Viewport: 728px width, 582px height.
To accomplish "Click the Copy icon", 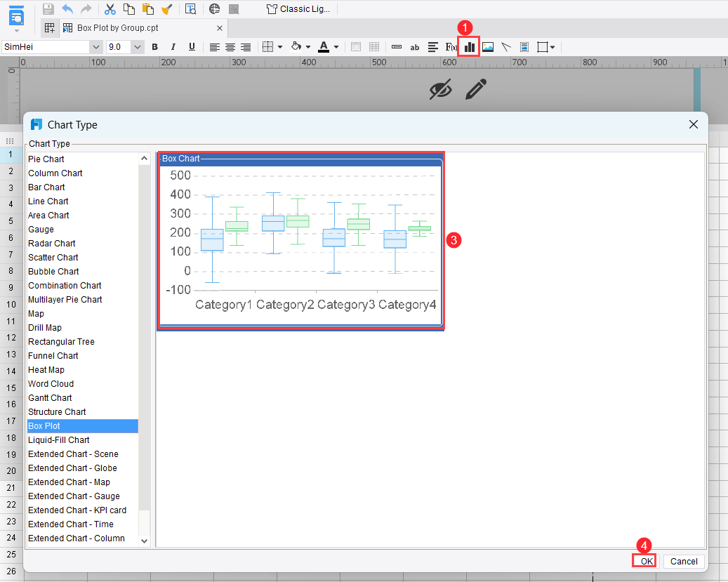I will 129,9.
